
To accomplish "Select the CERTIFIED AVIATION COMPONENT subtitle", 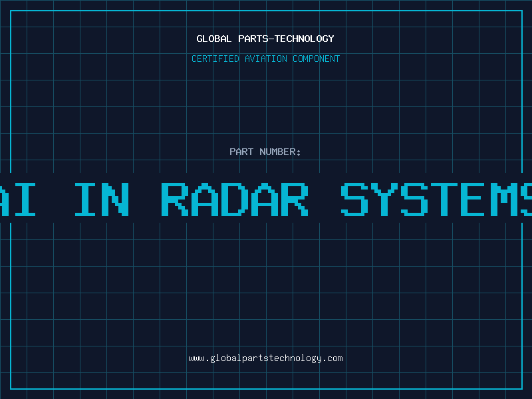I will pyautogui.click(x=265, y=59).
